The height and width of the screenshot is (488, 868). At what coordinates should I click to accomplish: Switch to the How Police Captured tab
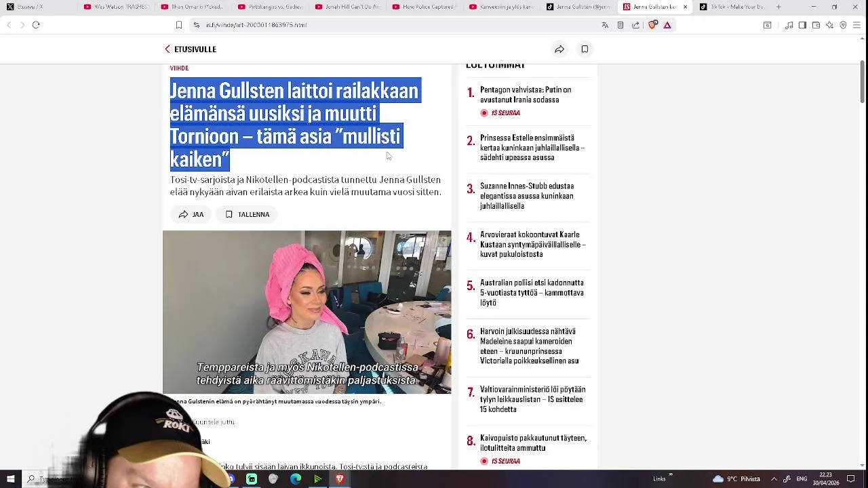pos(425,7)
